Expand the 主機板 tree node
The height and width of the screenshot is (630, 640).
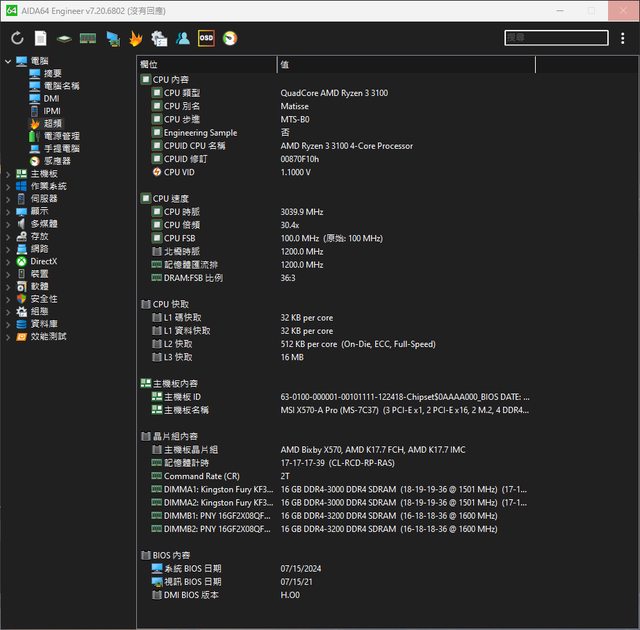tap(8, 174)
